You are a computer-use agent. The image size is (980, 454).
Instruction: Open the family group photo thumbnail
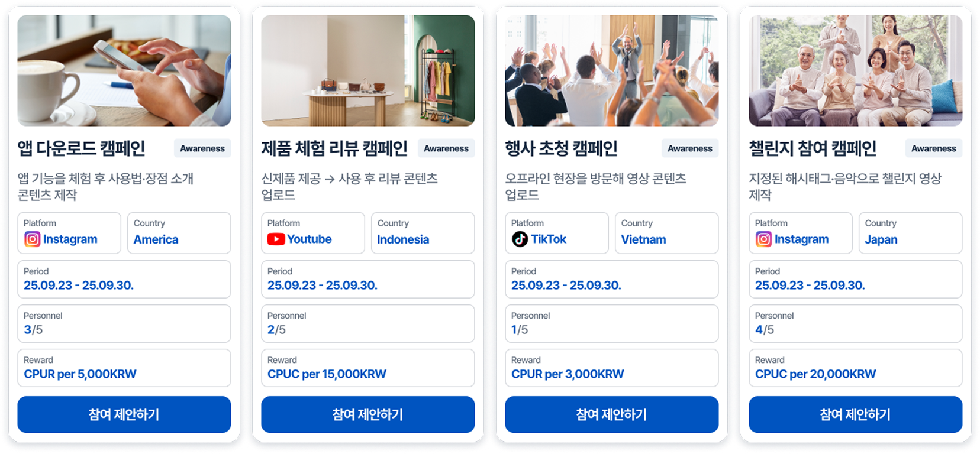(856, 70)
